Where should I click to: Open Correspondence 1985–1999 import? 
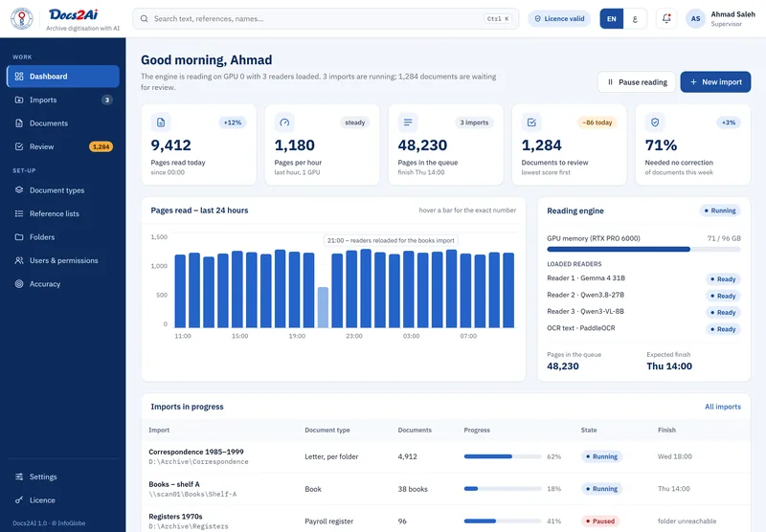coord(196,452)
